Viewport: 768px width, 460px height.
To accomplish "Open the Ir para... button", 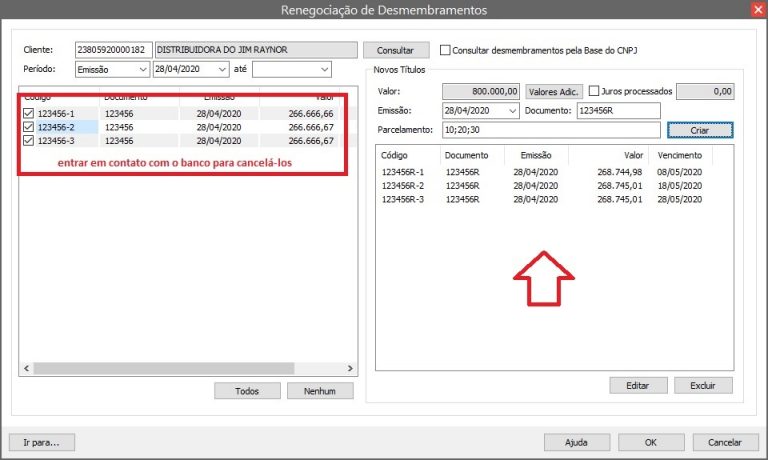I will point(42,442).
